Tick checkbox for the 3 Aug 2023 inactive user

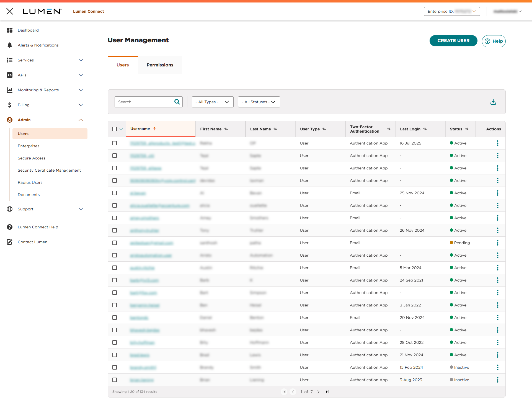pos(115,380)
